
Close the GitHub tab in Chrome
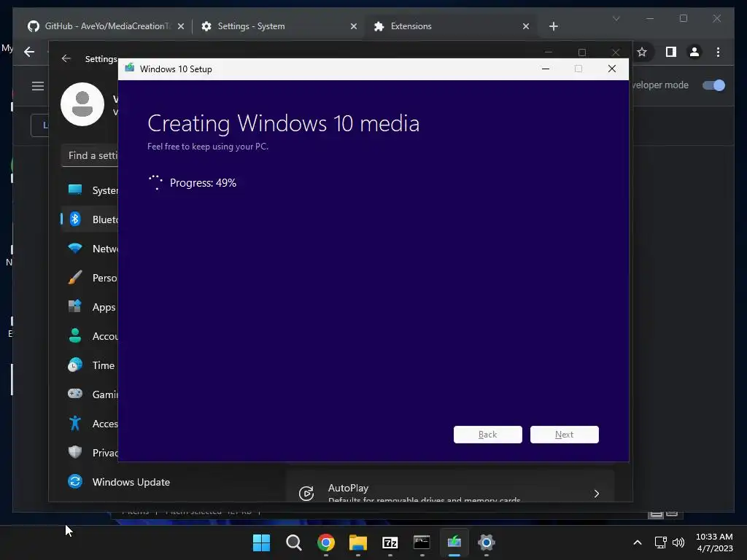(x=181, y=27)
